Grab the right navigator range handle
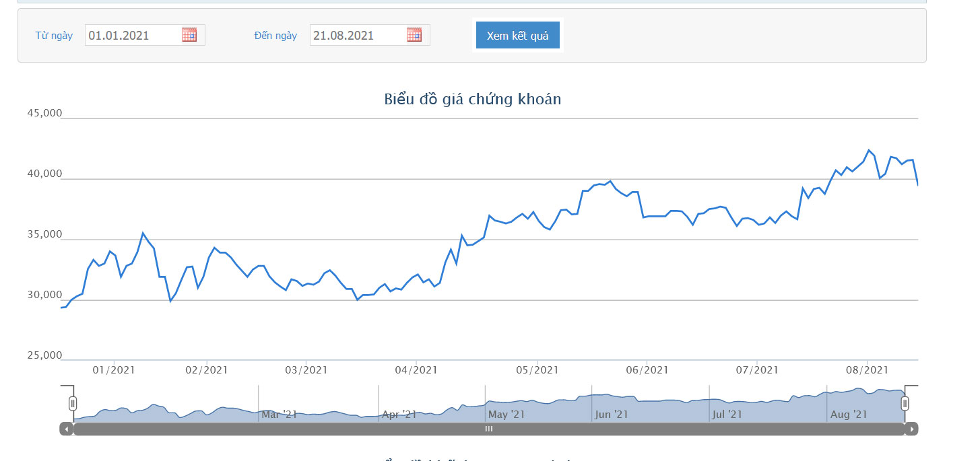Viewport: 980px width, 461px height. 905,403
